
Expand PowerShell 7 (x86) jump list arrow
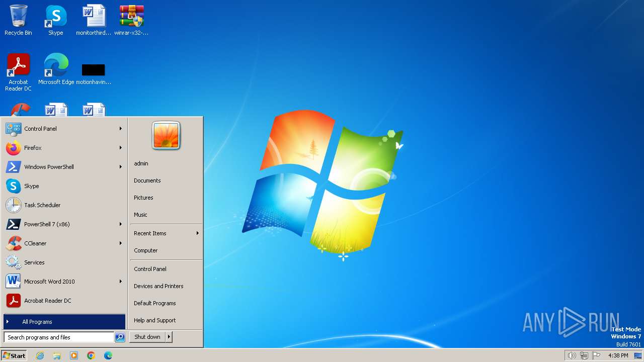tap(121, 224)
